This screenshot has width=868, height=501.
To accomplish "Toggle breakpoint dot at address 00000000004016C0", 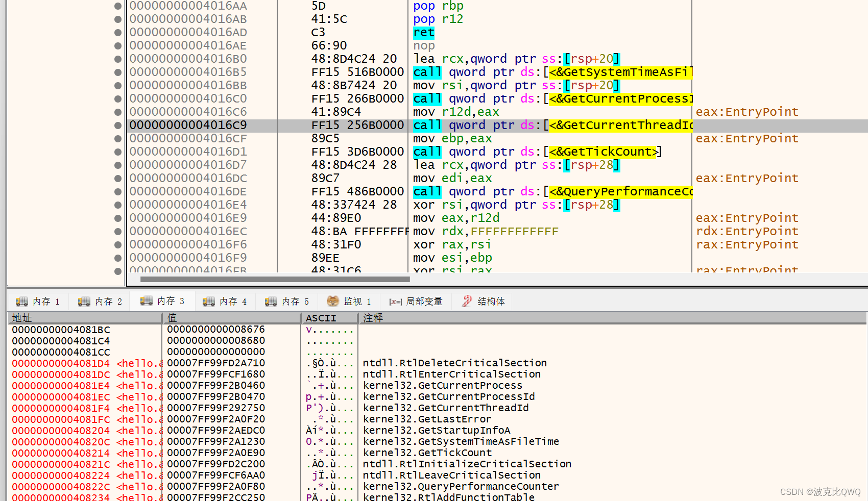I will tap(118, 99).
